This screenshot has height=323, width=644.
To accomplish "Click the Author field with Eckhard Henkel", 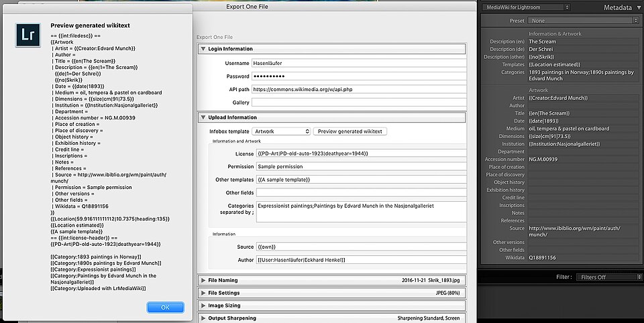I will coord(362,260).
